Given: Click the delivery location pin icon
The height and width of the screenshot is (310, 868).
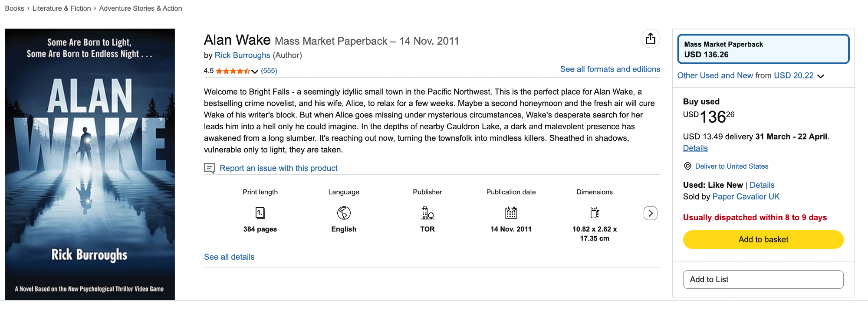Looking at the screenshot, I should tap(687, 166).
